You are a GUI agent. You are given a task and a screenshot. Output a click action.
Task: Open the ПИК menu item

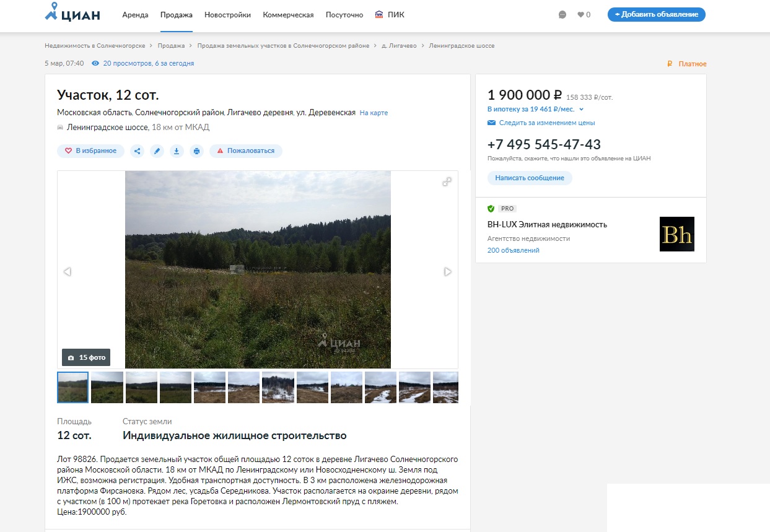click(390, 15)
